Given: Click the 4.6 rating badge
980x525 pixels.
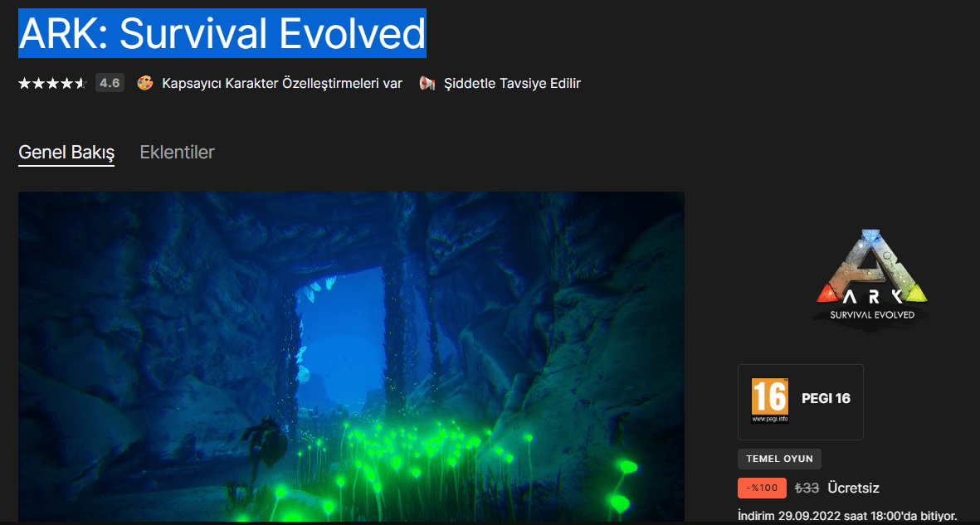Looking at the screenshot, I should [110, 82].
